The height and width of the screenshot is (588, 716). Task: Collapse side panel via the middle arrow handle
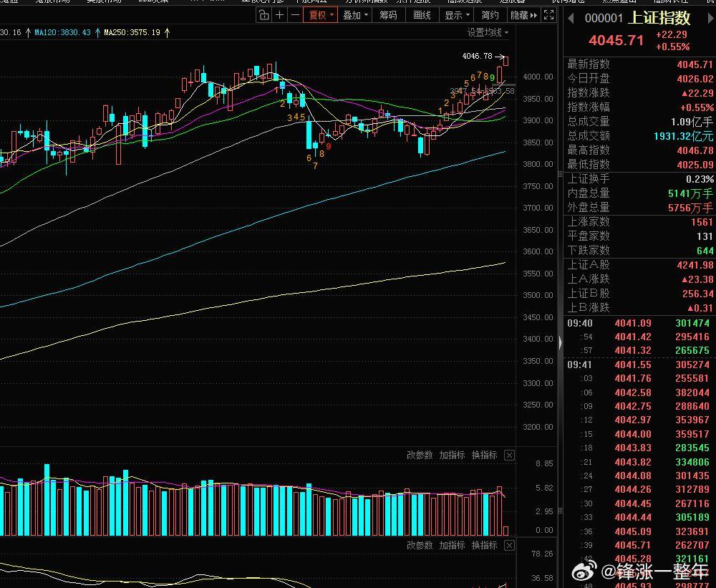tap(561, 342)
